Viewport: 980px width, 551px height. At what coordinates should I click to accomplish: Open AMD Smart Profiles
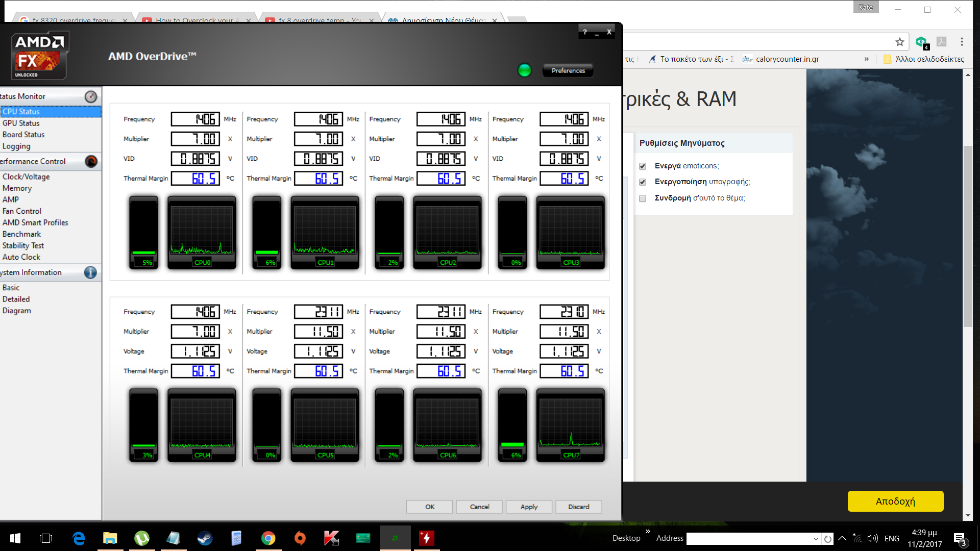[x=35, y=223]
